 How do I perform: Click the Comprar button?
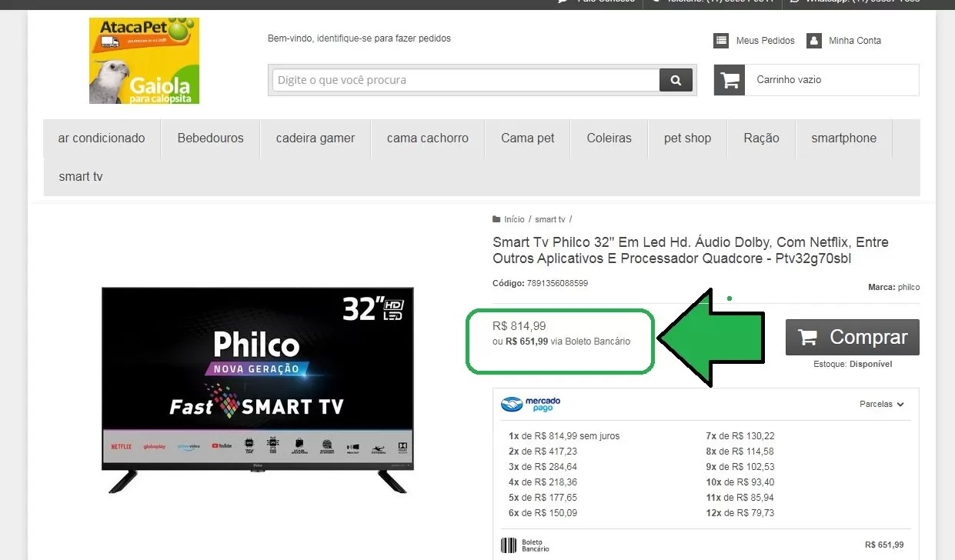(x=853, y=337)
